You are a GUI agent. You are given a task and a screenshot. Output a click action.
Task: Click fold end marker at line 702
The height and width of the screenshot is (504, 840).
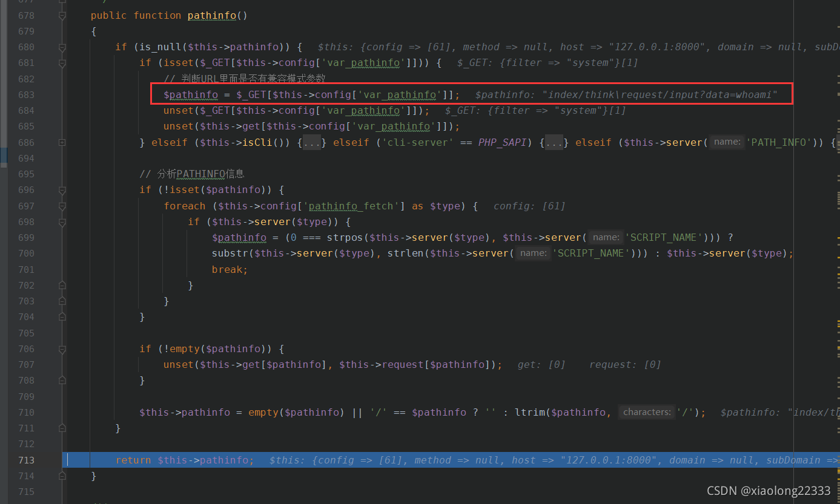point(62,285)
